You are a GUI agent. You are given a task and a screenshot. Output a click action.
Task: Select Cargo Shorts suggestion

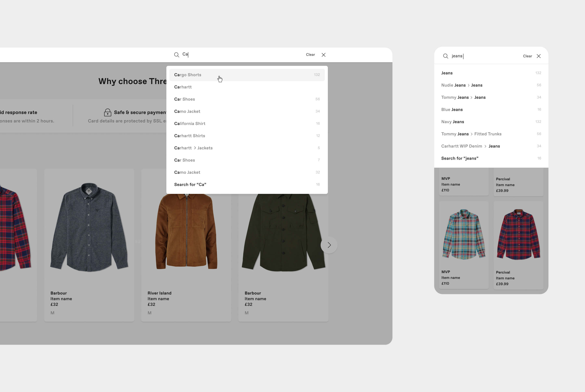tap(188, 75)
